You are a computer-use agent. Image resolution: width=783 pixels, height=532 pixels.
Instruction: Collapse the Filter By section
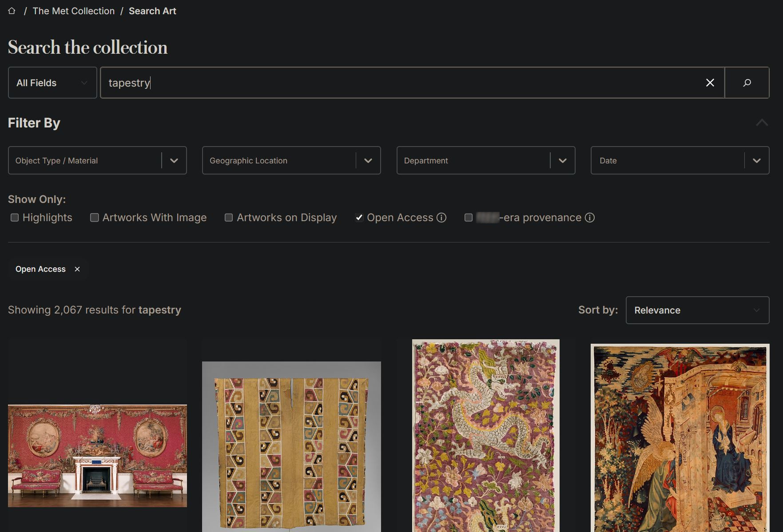tap(762, 123)
